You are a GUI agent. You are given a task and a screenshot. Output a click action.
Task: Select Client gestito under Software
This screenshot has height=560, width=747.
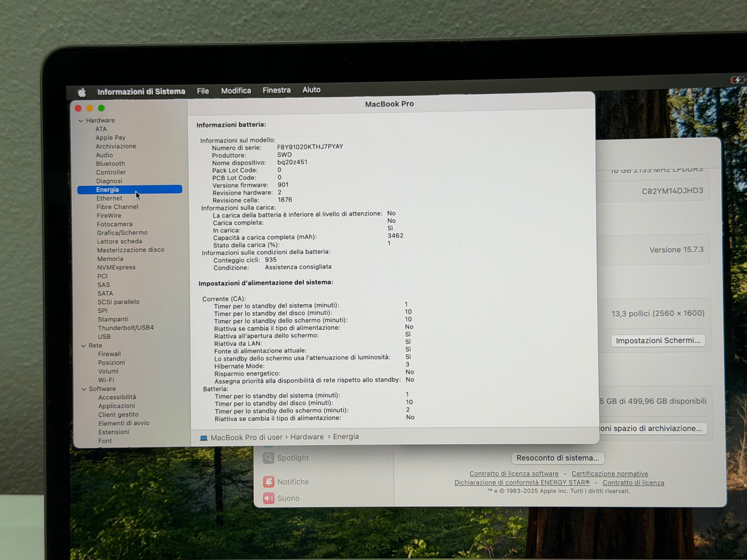(x=118, y=415)
